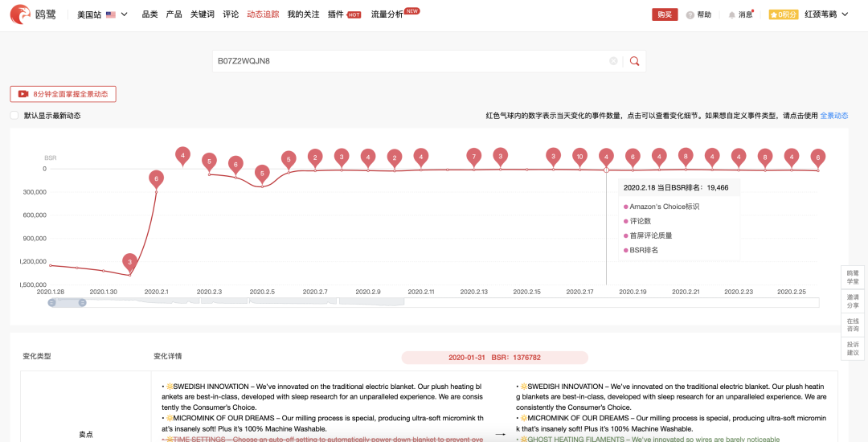Click the US flag icon

point(111,14)
